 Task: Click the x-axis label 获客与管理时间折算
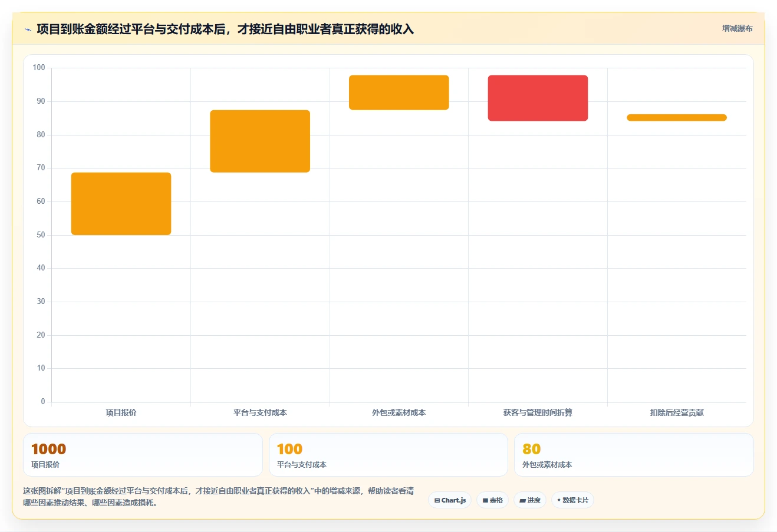click(x=538, y=412)
